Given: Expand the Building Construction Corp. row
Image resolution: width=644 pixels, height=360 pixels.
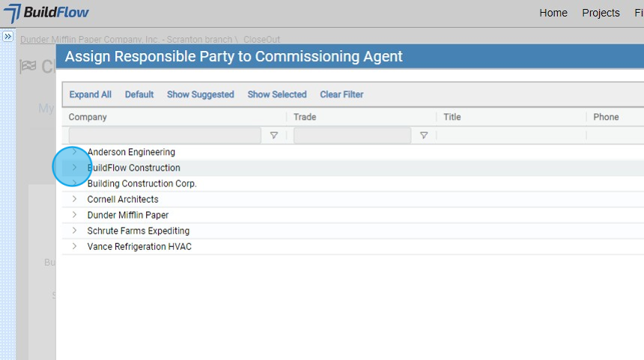Looking at the screenshot, I should pos(74,183).
